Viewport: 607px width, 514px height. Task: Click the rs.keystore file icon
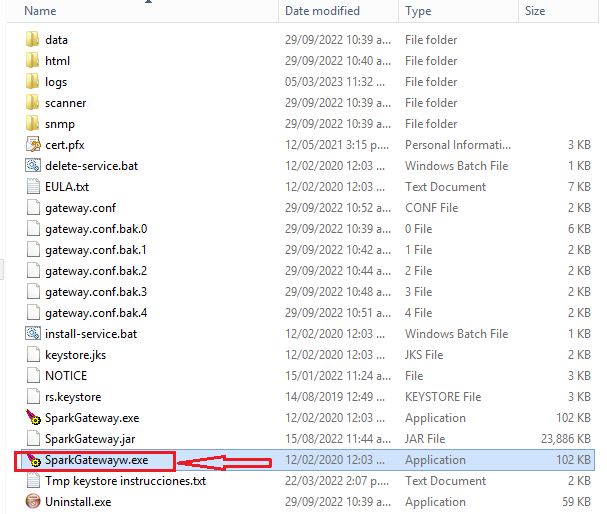33,397
